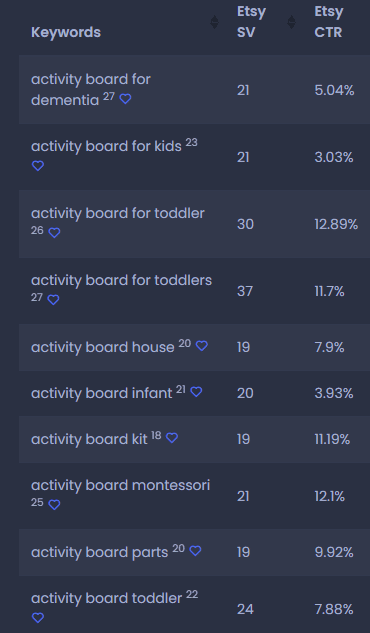Click the Etsy CTR column header
This screenshot has height=633, width=370.
329,22
